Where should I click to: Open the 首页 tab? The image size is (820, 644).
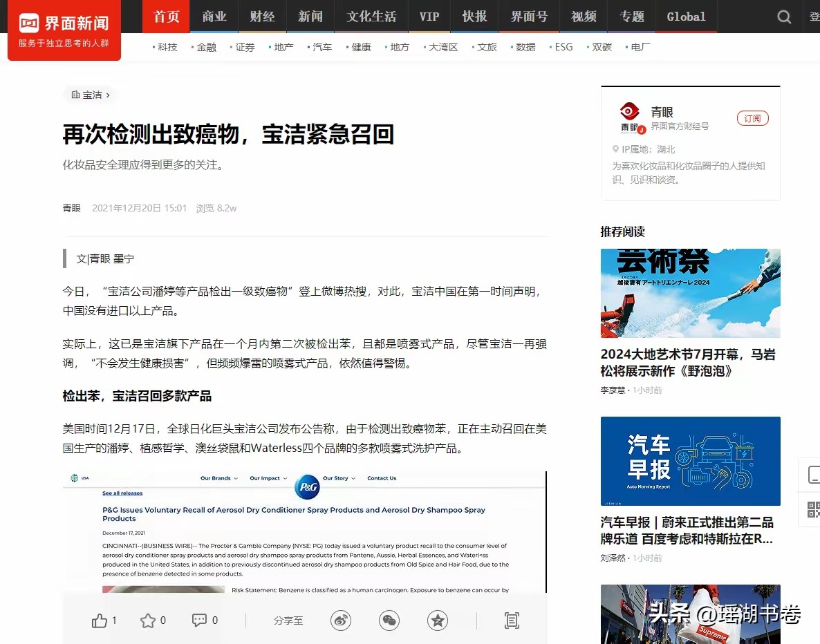(x=167, y=17)
